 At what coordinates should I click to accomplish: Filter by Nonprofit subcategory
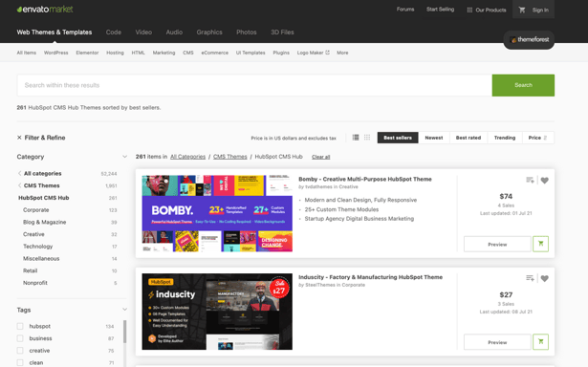(35, 283)
